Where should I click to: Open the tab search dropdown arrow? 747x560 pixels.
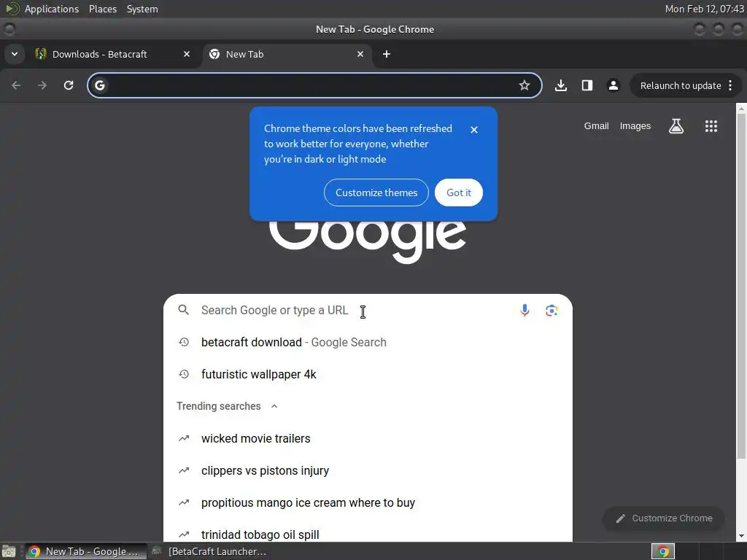(15, 54)
